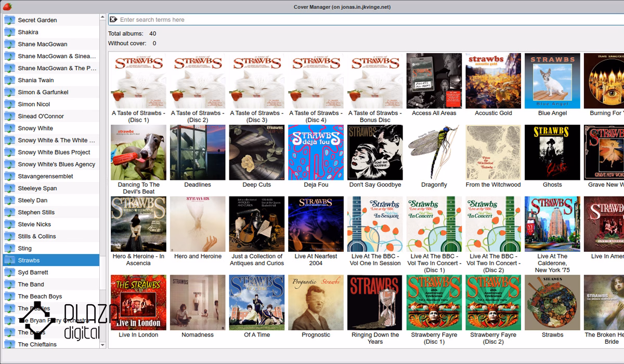
Task: Click the artist icon beside Snowy White
Action: [9, 128]
